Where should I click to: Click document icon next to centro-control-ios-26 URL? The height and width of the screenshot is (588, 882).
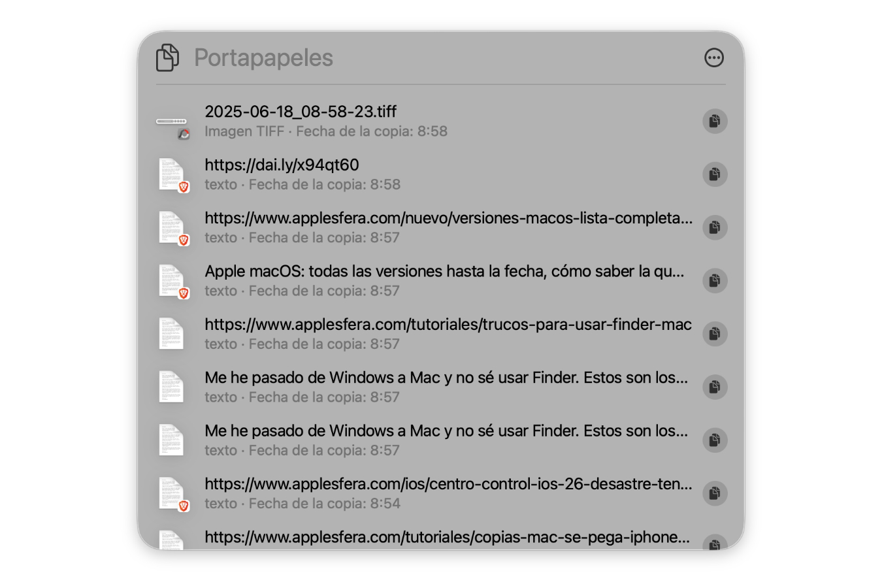click(172, 493)
